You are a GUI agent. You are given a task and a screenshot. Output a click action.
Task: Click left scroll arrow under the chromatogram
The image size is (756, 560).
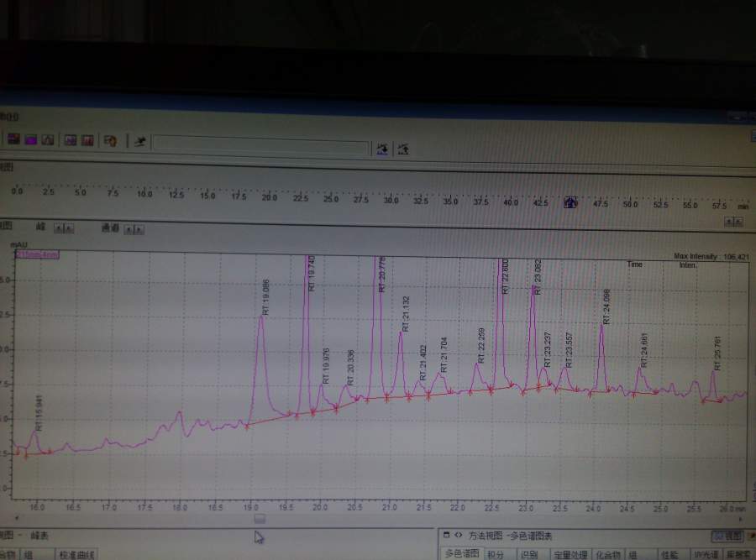pyautogui.click(x=17, y=518)
